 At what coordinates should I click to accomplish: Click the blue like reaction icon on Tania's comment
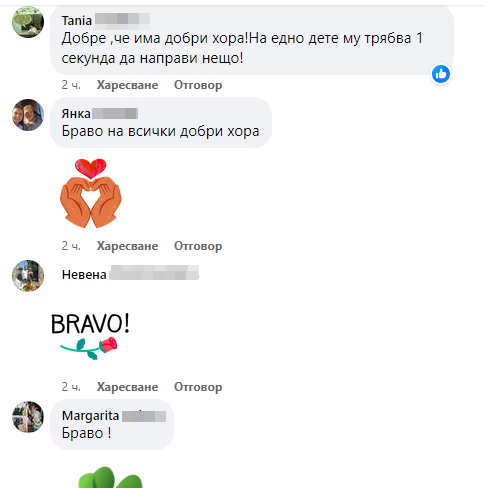(x=441, y=74)
